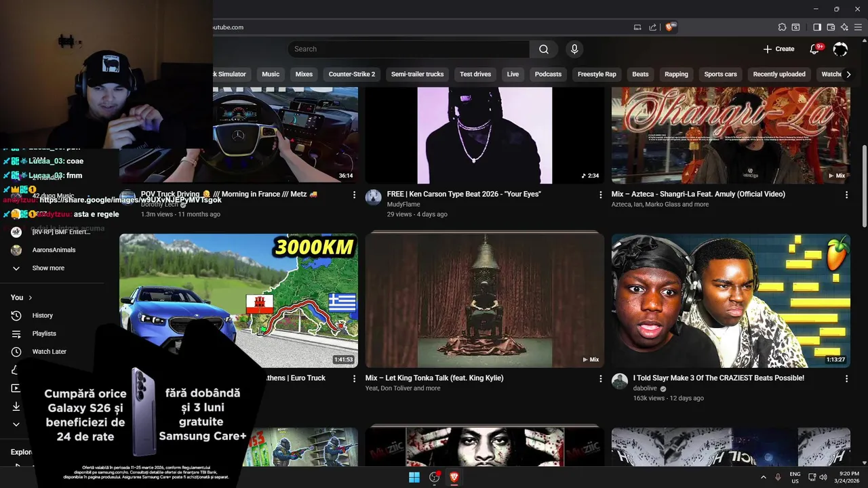868x488 pixels.
Task: Click the Your videos play icon in the sidebar
Action: click(x=16, y=388)
